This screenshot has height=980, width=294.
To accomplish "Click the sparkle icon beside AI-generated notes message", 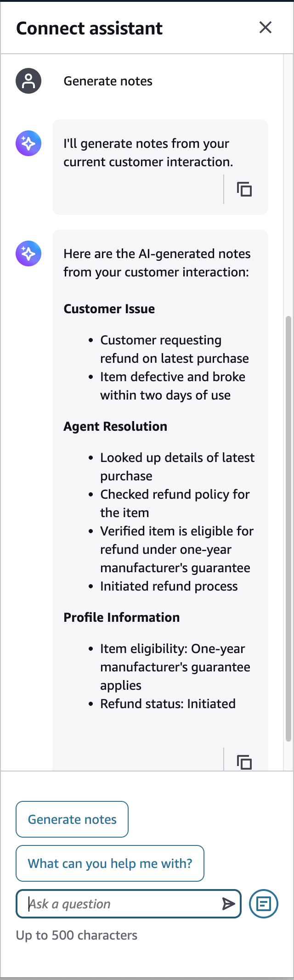I will point(28,253).
